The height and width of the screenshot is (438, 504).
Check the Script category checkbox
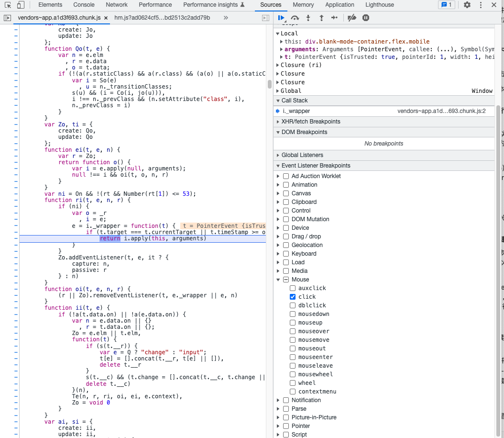[x=286, y=435]
